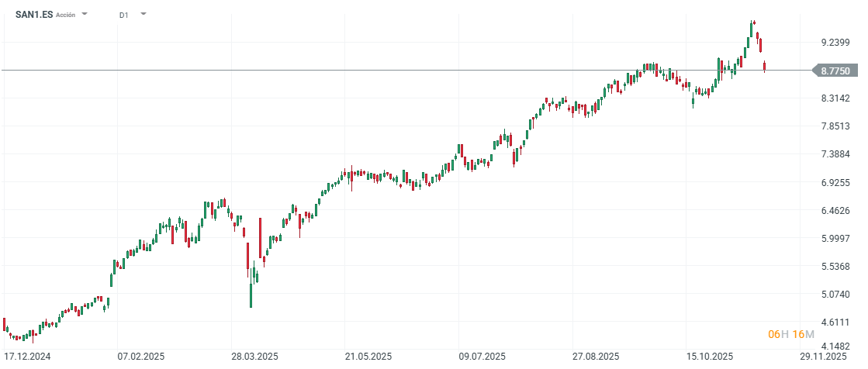Click the horizontal current price line
Image resolution: width=868 pixels, height=369 pixels.
(388, 71)
